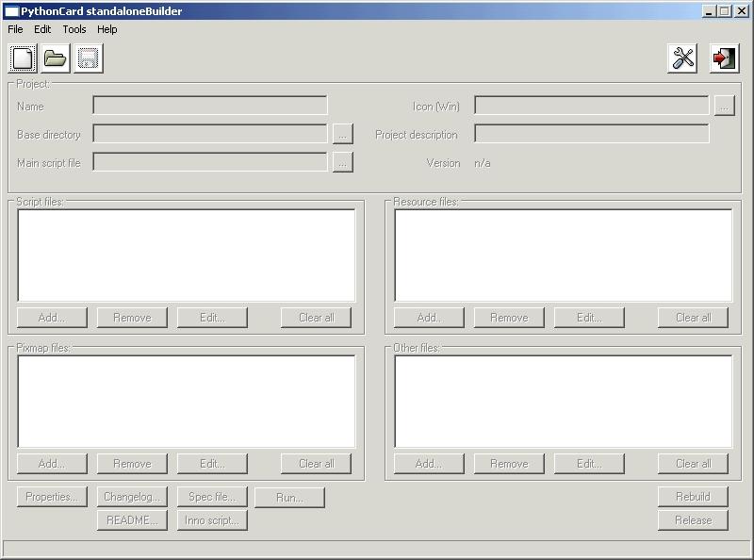Click Edit... under Script files
The image size is (754, 560).
tap(212, 318)
